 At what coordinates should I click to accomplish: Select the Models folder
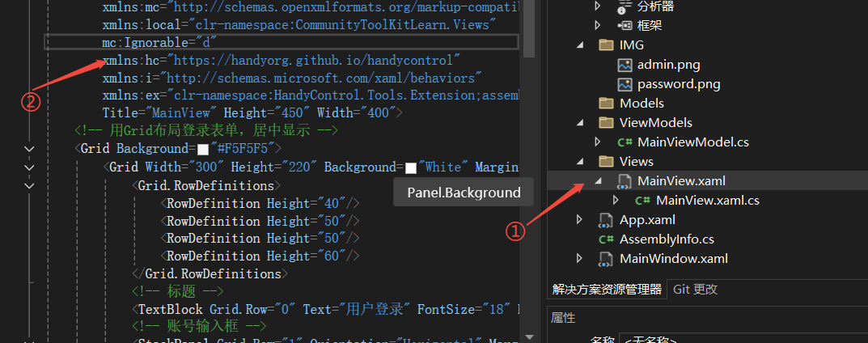[641, 104]
